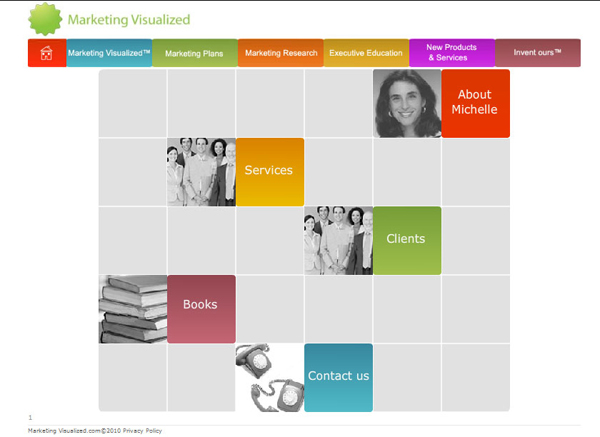Open New Products & Services tab
The height and width of the screenshot is (437, 600).
click(452, 52)
